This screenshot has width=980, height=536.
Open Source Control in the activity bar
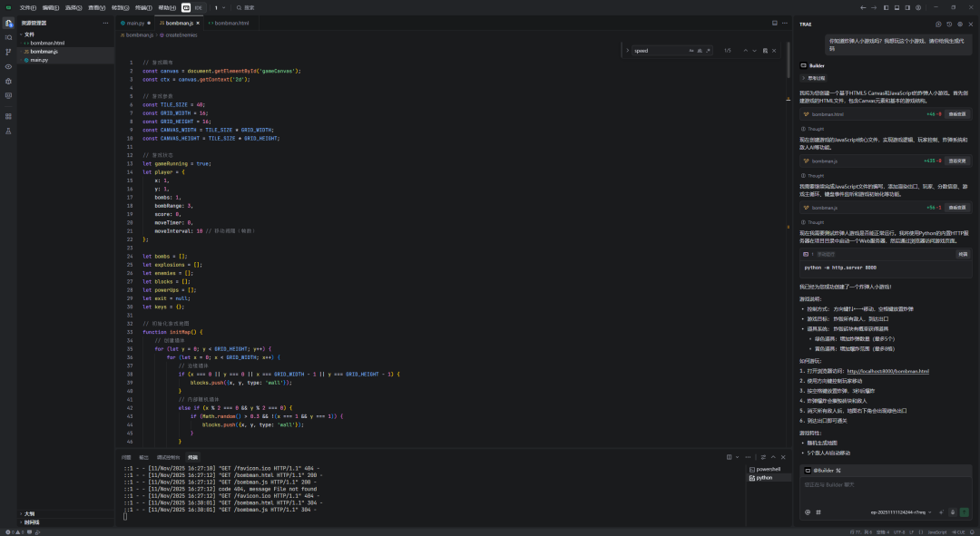(8, 52)
